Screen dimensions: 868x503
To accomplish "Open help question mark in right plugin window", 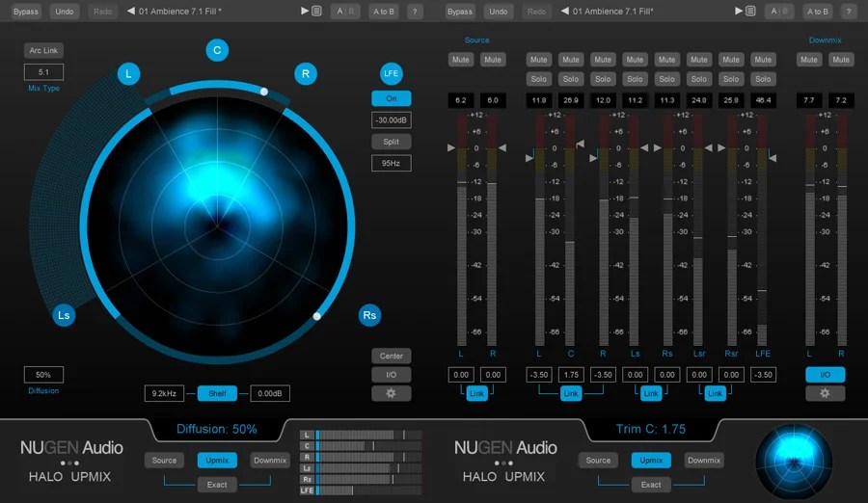I will 849,11.
